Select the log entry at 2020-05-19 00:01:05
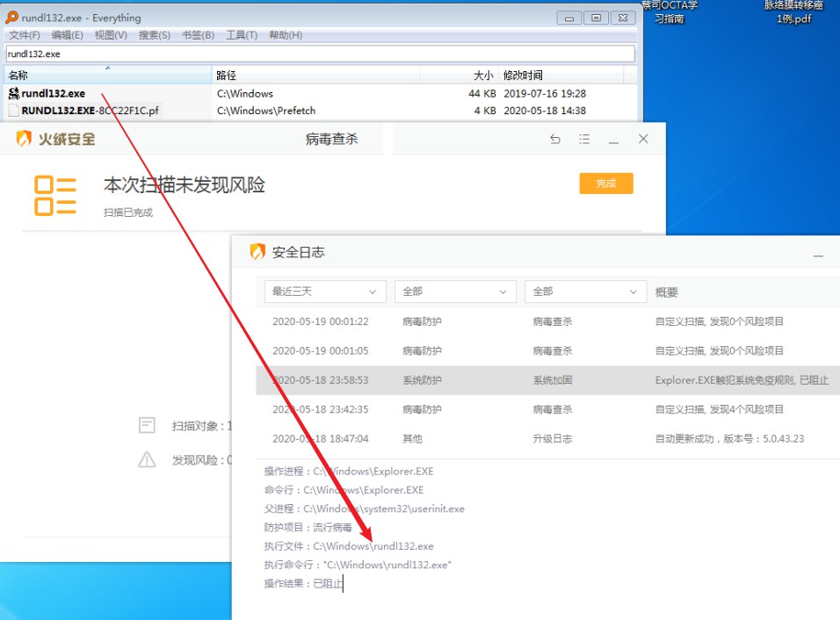This screenshot has width=840, height=620. 547,350
